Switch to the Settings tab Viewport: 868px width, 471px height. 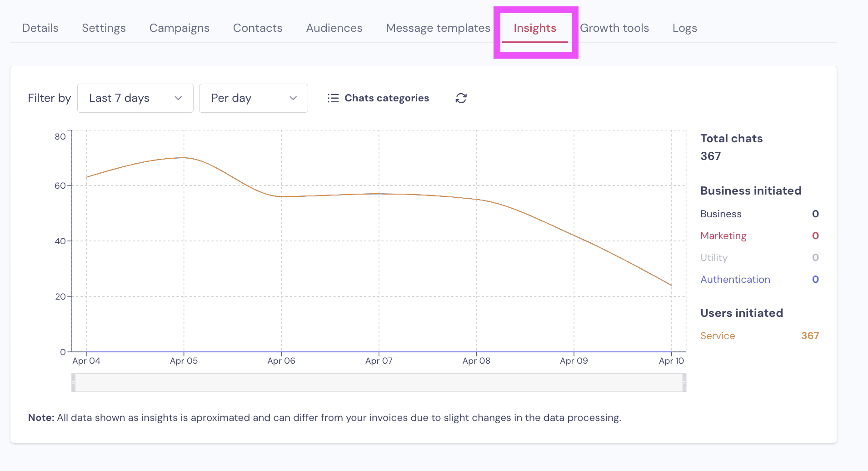coord(104,28)
